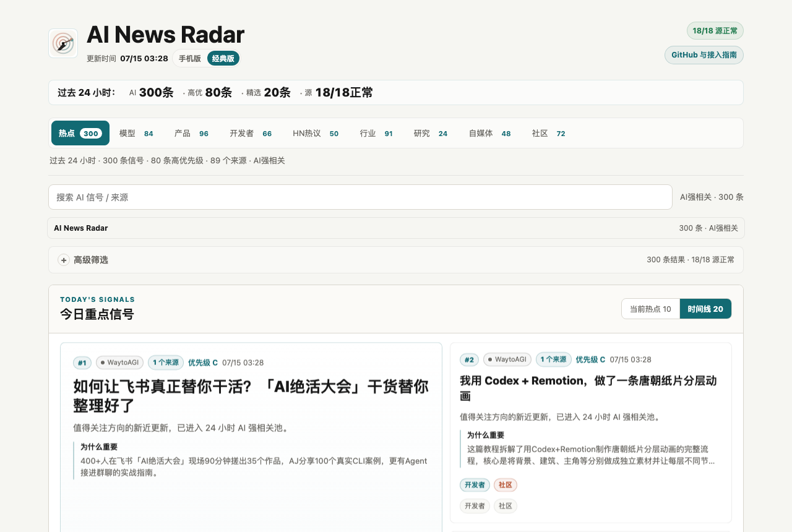
Task: Click WaytoAGI source badge on #1 card
Action: [x=119, y=363]
